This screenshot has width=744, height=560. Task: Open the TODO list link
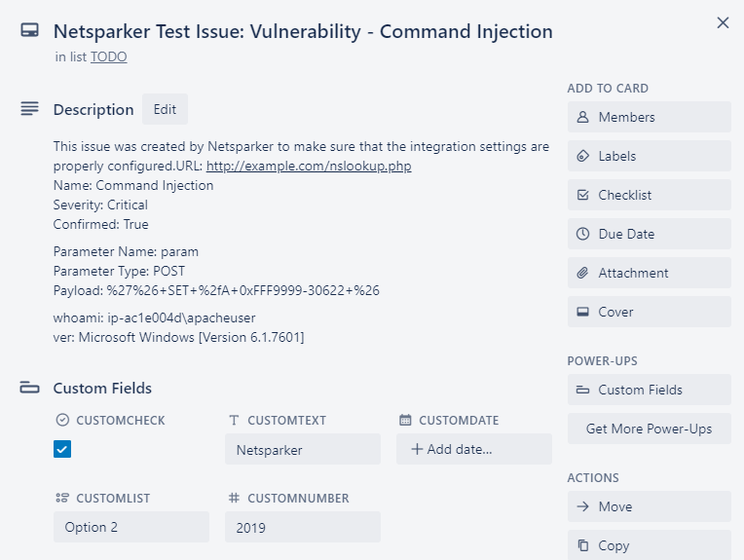[108, 56]
